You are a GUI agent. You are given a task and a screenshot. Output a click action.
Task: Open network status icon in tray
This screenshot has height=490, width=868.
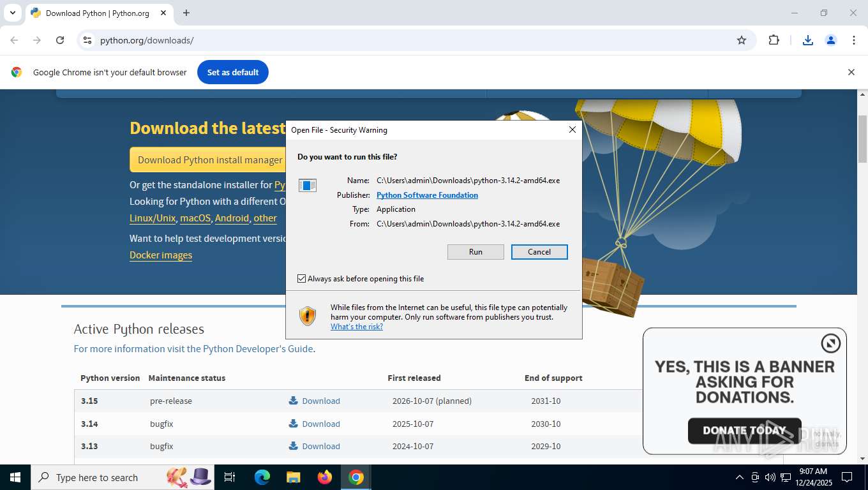coord(786,477)
